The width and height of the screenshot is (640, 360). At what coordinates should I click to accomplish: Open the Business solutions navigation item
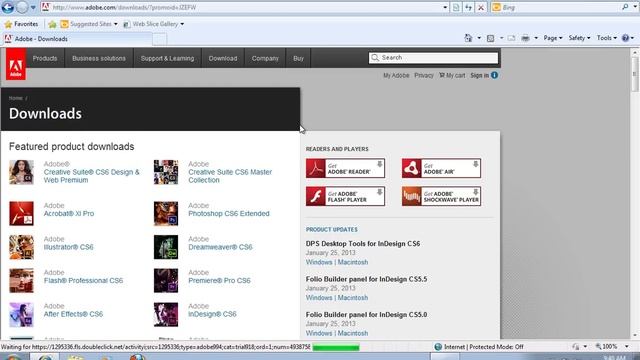tap(99, 58)
